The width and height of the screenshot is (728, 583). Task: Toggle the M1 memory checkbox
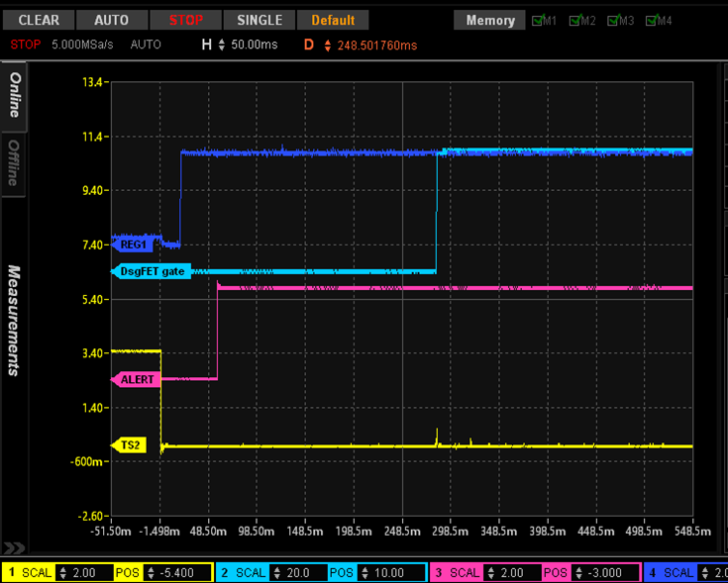pos(538,21)
